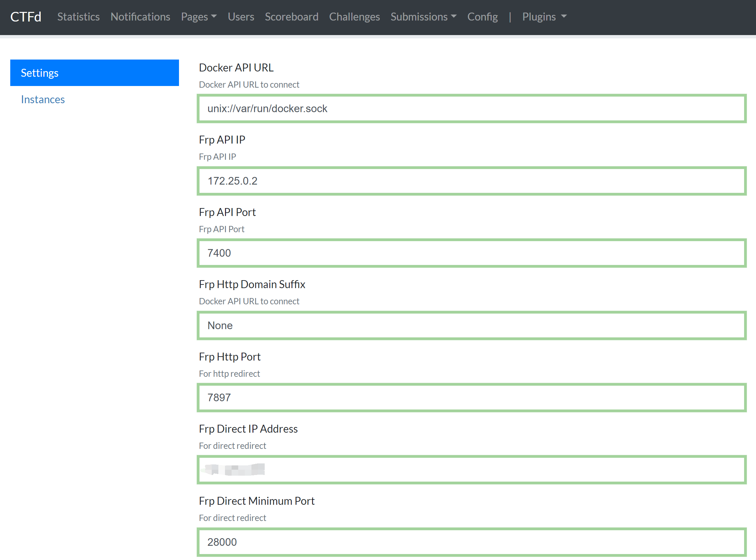The image size is (756, 560).
Task: Open the Statistics page
Action: [78, 17]
